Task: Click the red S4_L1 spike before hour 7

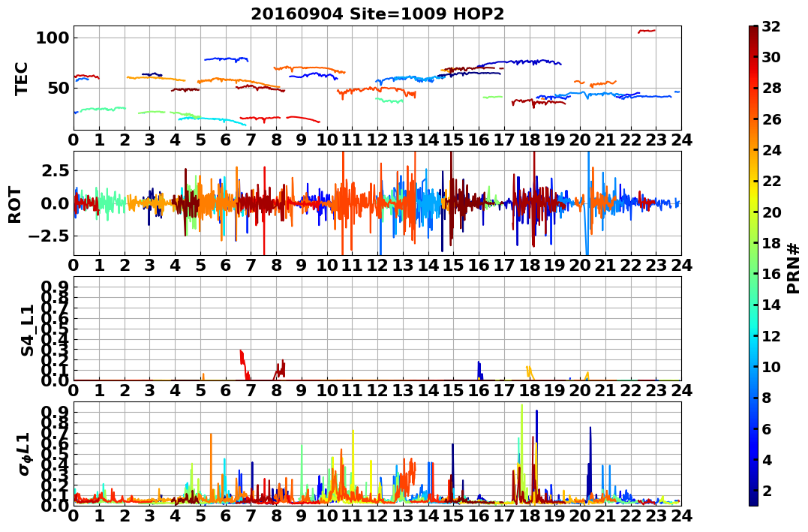Action: [245, 364]
